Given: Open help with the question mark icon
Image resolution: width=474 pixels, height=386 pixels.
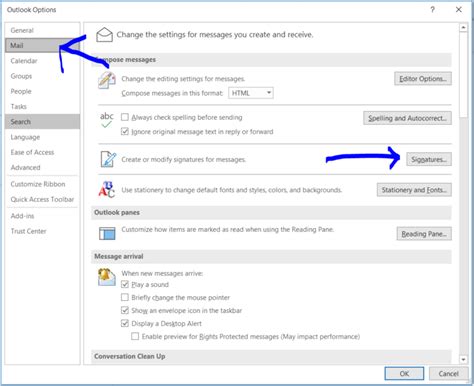Looking at the screenshot, I should (432, 10).
